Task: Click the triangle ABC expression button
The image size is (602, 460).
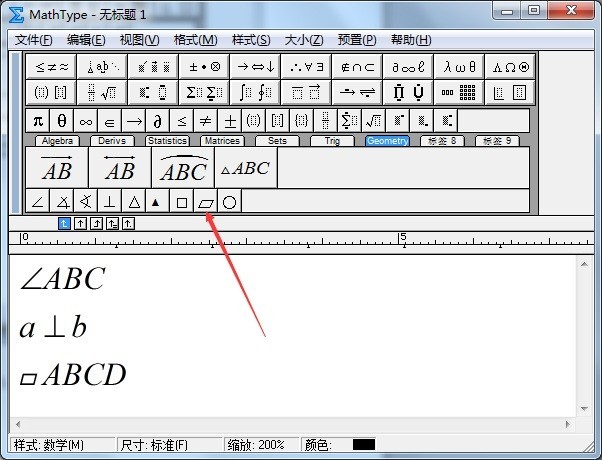Action: click(245, 168)
